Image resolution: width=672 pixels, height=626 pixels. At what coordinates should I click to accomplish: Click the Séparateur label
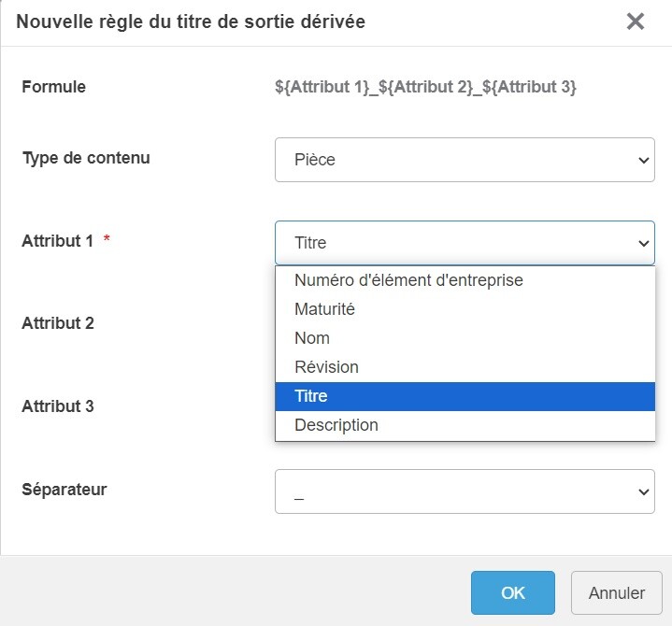[64, 490]
